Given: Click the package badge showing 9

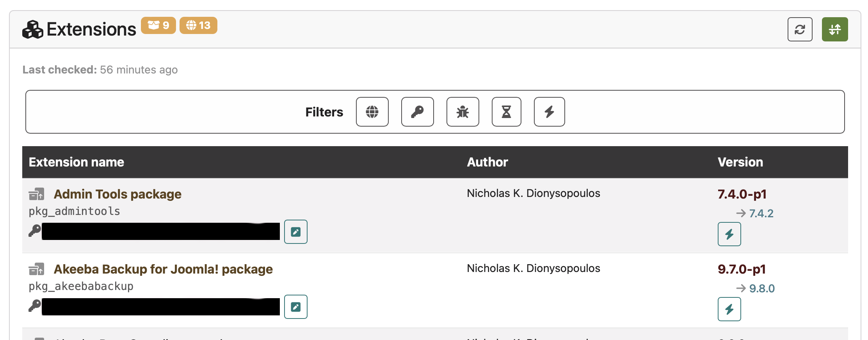Looking at the screenshot, I should (x=158, y=25).
